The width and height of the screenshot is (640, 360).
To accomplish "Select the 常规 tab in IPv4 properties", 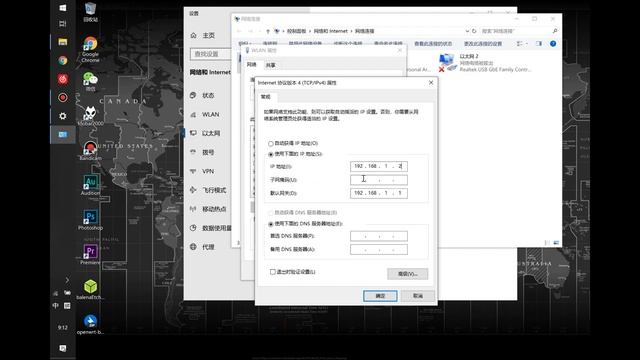I will (266, 97).
